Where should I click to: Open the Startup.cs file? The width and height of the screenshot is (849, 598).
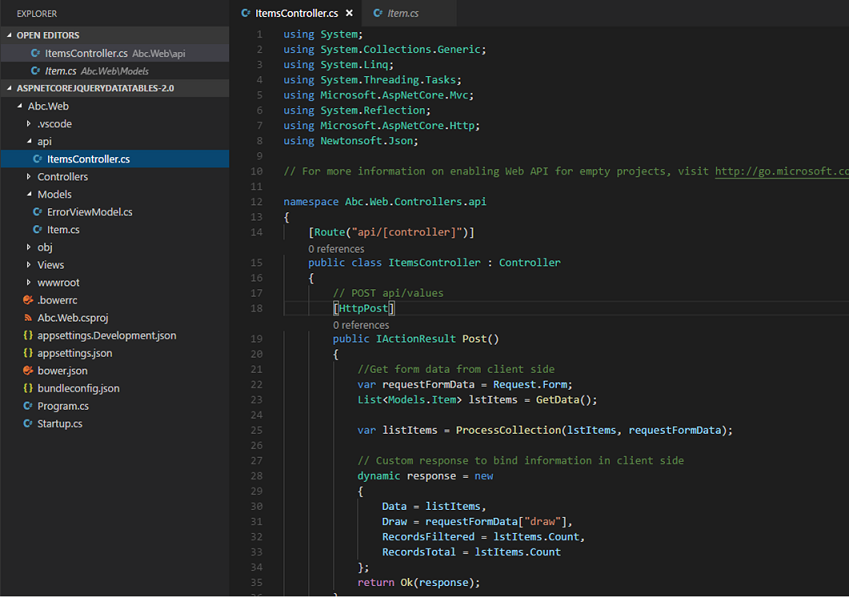point(115,424)
